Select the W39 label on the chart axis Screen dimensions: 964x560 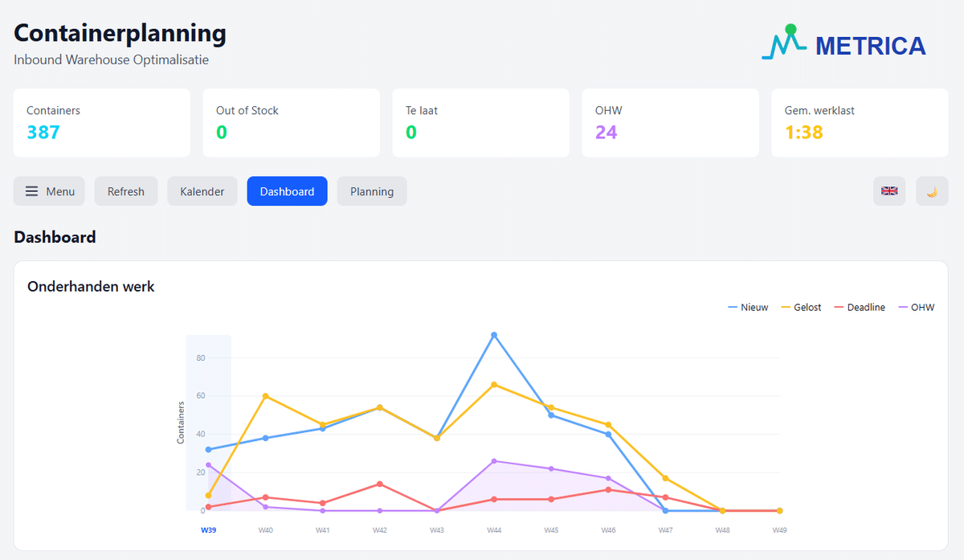(x=208, y=530)
